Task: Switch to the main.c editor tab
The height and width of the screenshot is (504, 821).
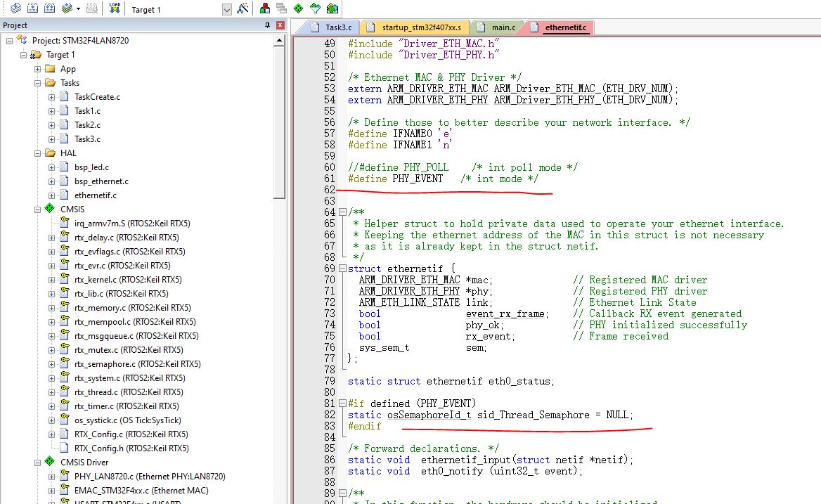Action: (497, 27)
